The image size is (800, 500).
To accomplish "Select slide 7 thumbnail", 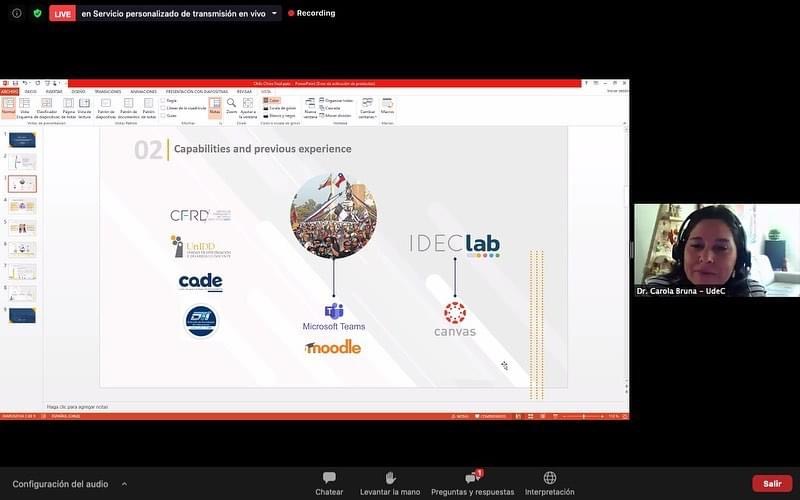I will pyautogui.click(x=22, y=271).
